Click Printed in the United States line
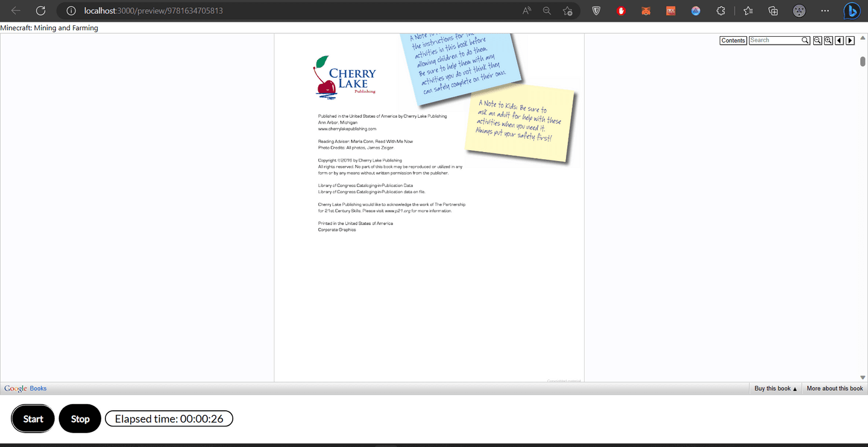Screen dimensions: 868x447 point(356,223)
